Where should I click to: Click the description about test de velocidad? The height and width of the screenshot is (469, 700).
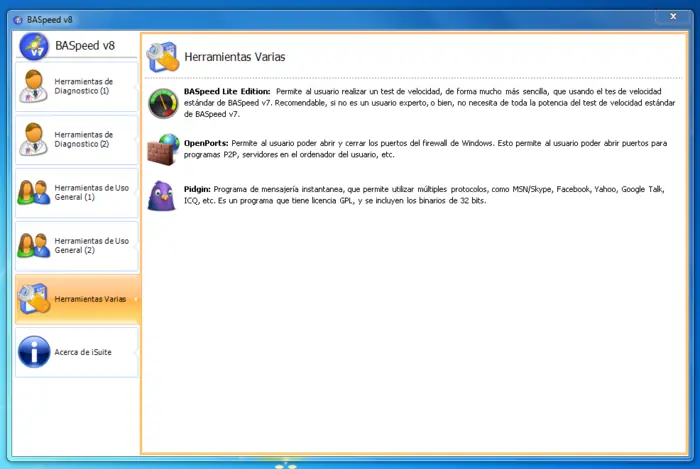click(x=429, y=103)
